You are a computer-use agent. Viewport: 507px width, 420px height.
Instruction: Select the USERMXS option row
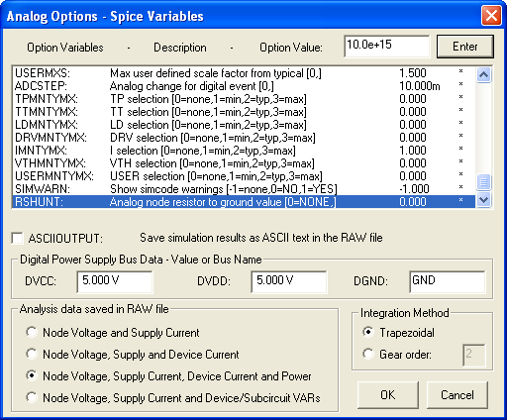click(244, 73)
